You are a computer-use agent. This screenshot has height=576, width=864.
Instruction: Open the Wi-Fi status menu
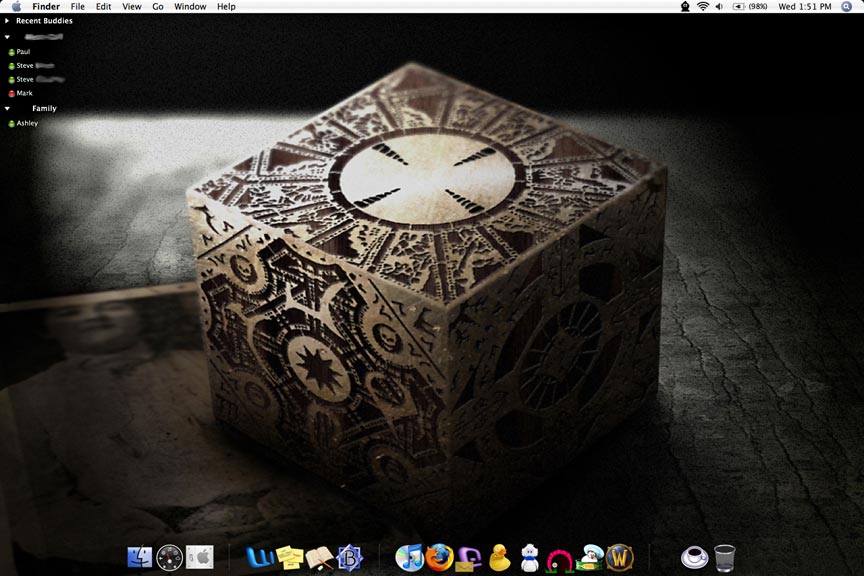pyautogui.click(x=703, y=7)
